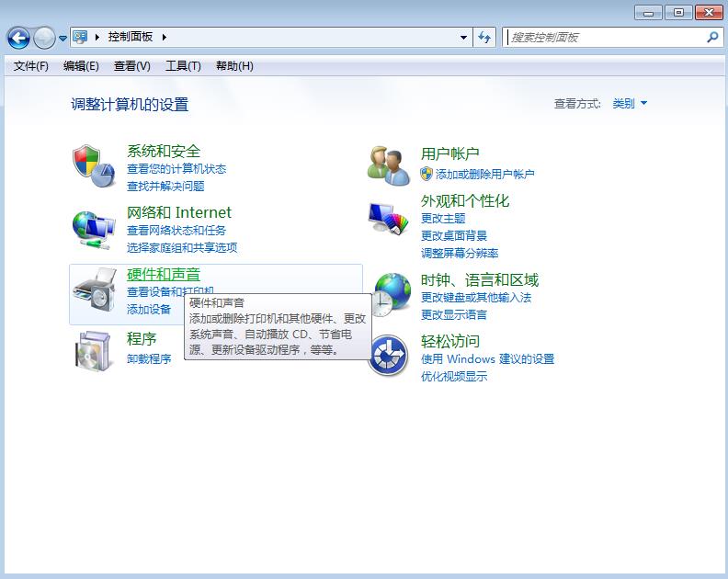Click 更改键盘或其他输入法 link
The image size is (728, 579).
click(x=476, y=298)
